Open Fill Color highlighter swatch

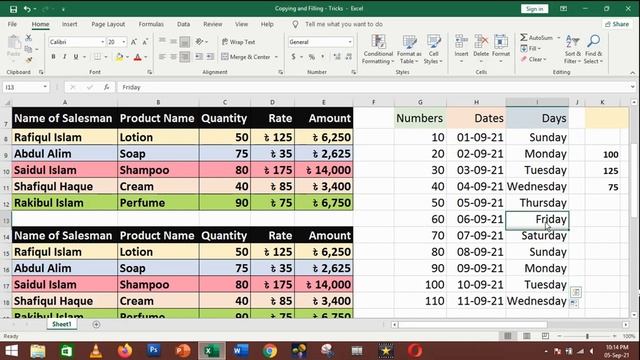(x=119, y=57)
